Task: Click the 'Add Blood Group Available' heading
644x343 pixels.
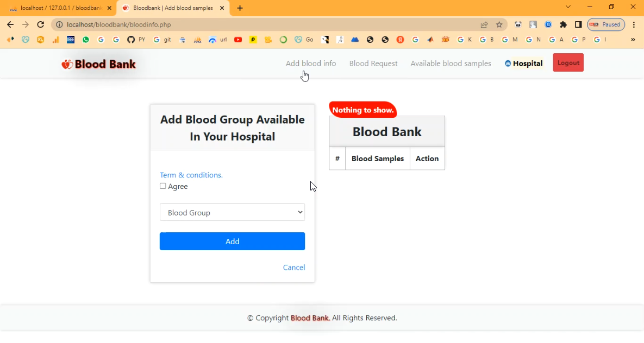Action: tap(233, 128)
